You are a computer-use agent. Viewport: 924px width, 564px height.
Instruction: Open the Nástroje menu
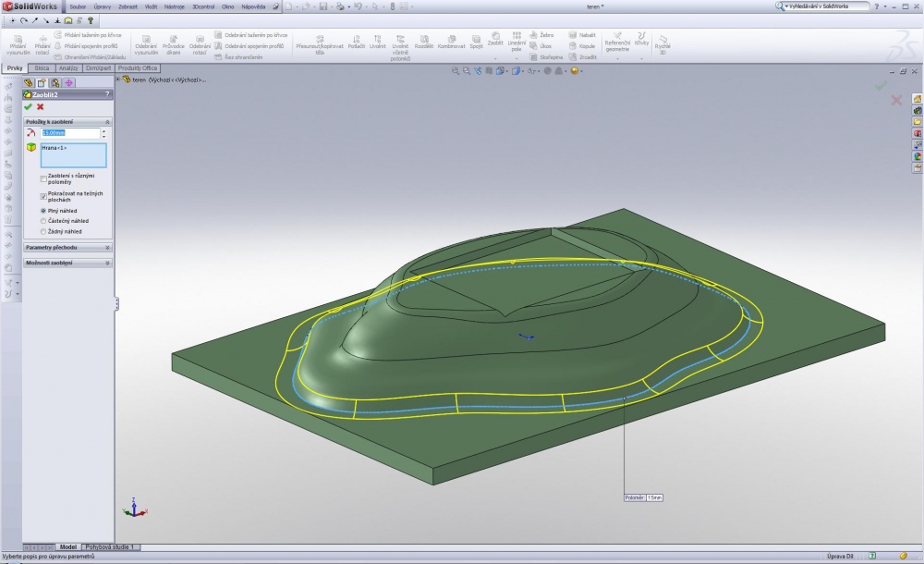[175, 6]
